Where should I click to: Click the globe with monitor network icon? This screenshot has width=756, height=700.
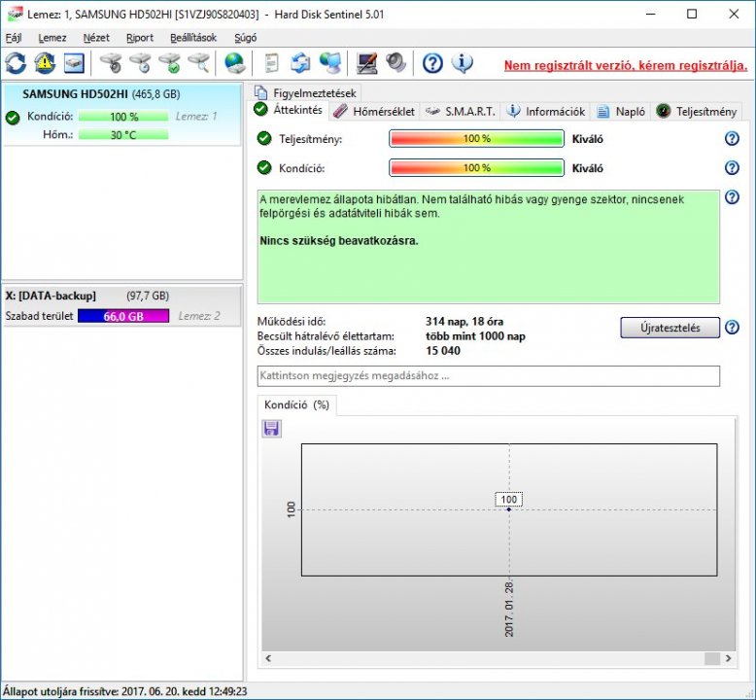pos(330,63)
